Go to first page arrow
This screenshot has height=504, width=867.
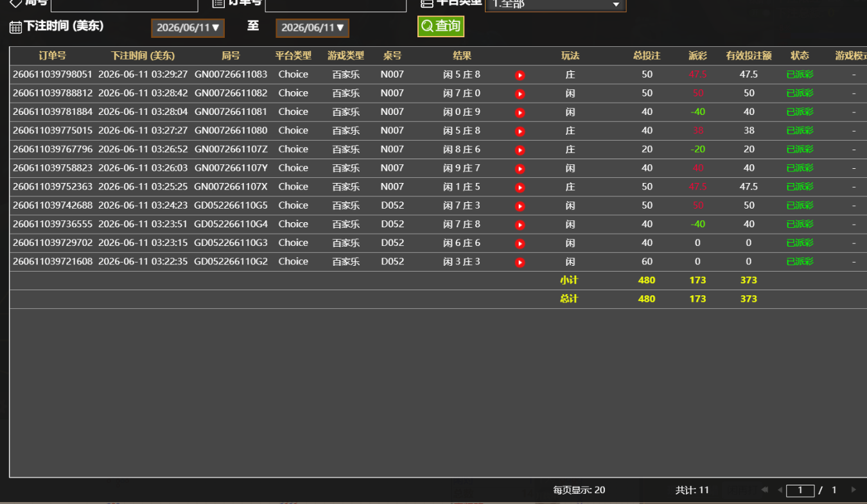click(764, 490)
